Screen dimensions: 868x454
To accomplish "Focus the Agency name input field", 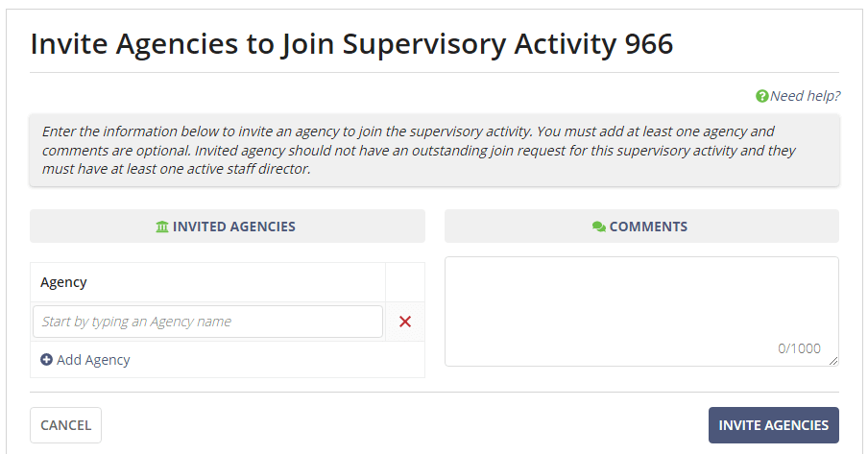I will 207,322.
